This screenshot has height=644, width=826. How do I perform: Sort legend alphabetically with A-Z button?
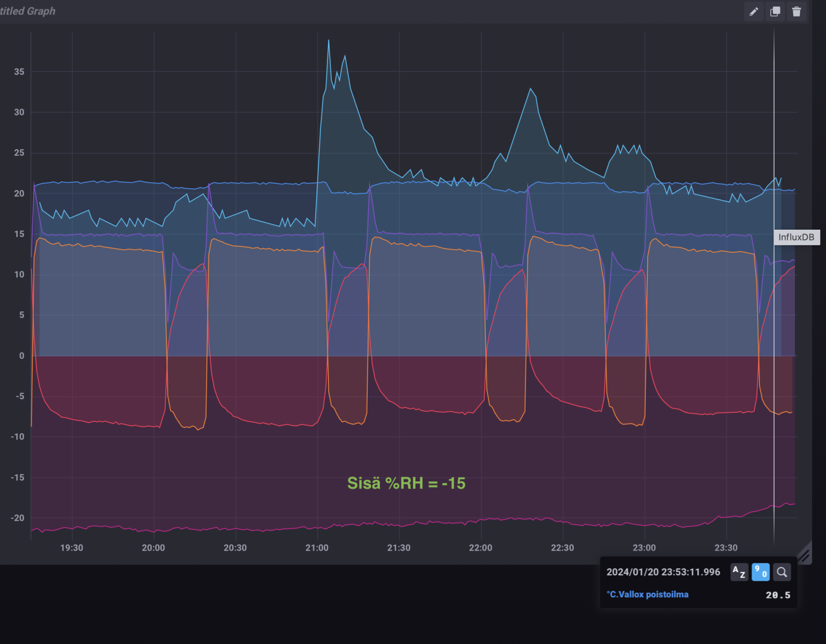pos(739,572)
